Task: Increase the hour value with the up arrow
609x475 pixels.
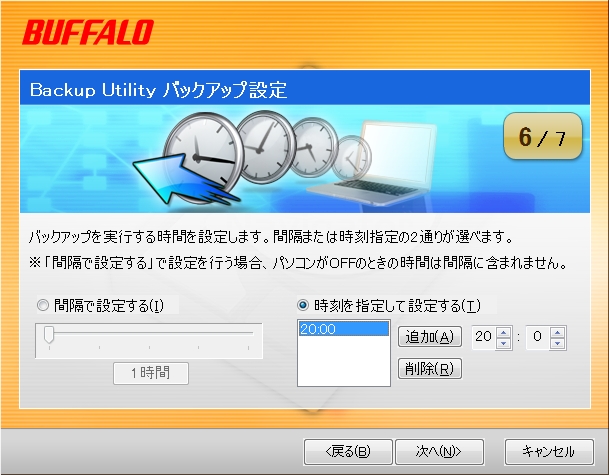Action: point(504,332)
